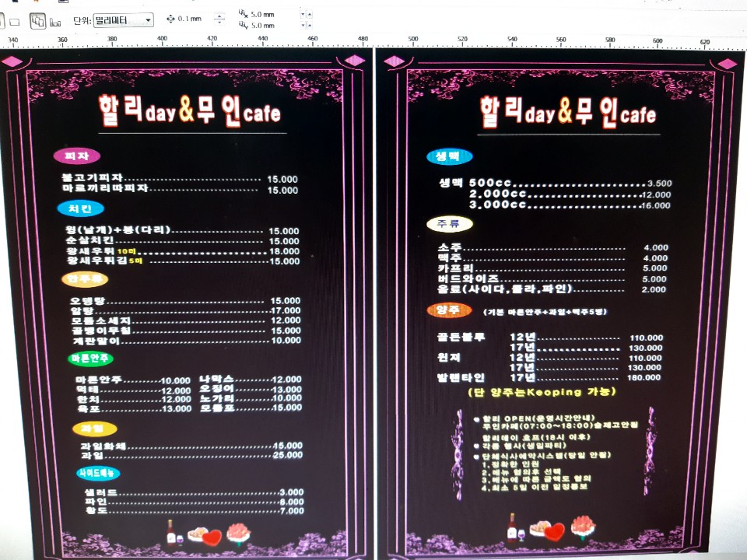Select the orange 안주류 category badge
The height and width of the screenshot is (560, 747).
[85, 278]
